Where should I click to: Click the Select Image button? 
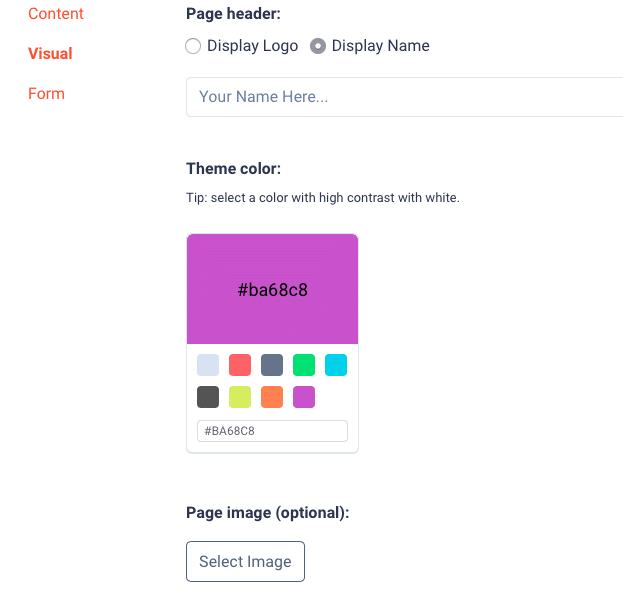246,561
